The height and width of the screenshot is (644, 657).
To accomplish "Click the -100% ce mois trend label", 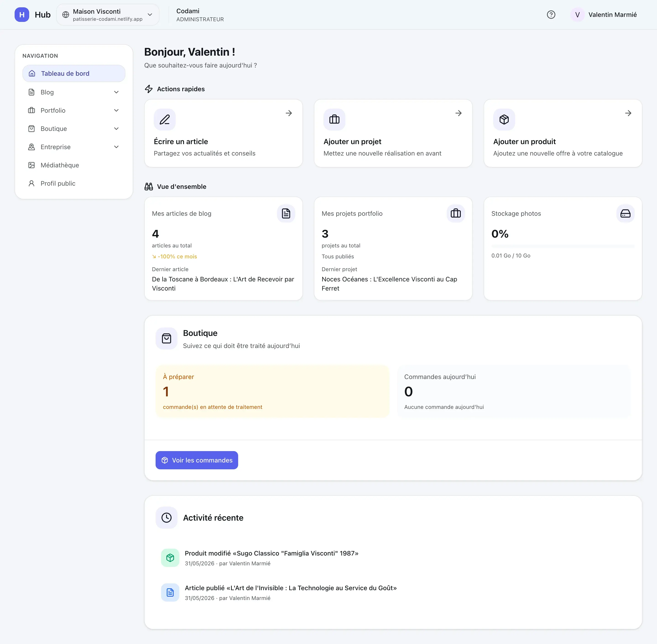I will point(175,256).
